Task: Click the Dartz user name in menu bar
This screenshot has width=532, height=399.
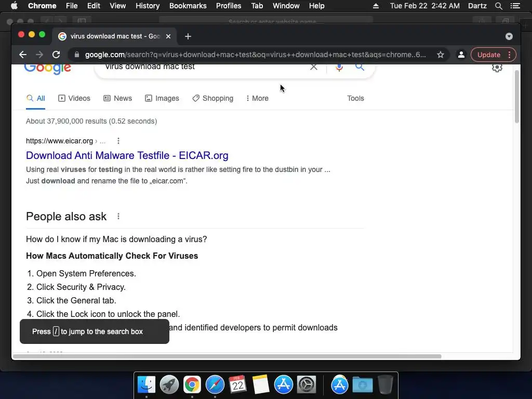Action: tap(477, 6)
